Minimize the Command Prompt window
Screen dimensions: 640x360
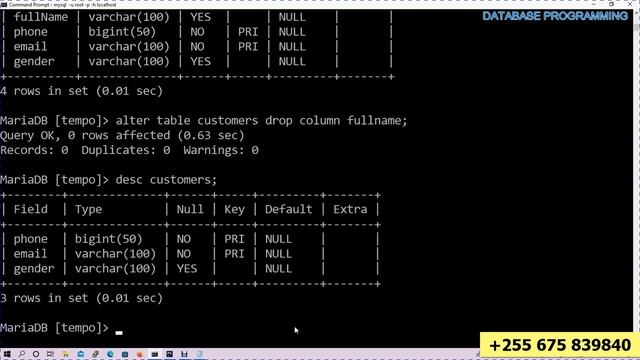(594, 4)
